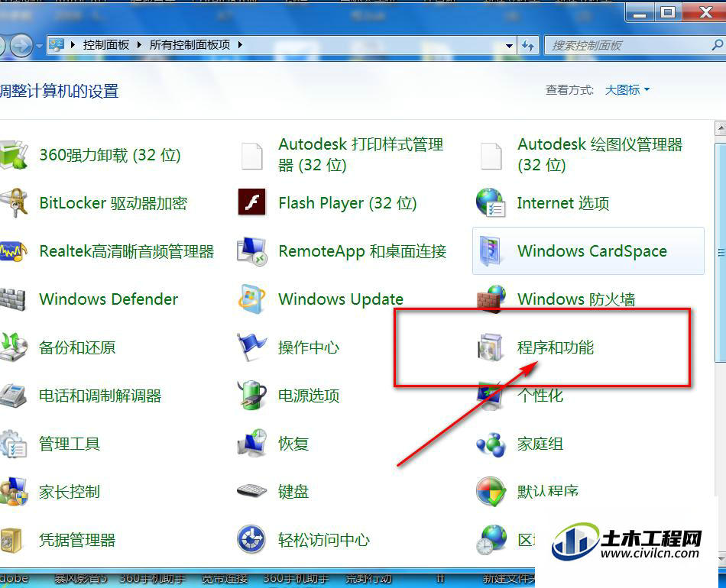726x588 pixels.
Task: Click the vertical scrollbar thumb
Action: pyautogui.click(x=721, y=253)
